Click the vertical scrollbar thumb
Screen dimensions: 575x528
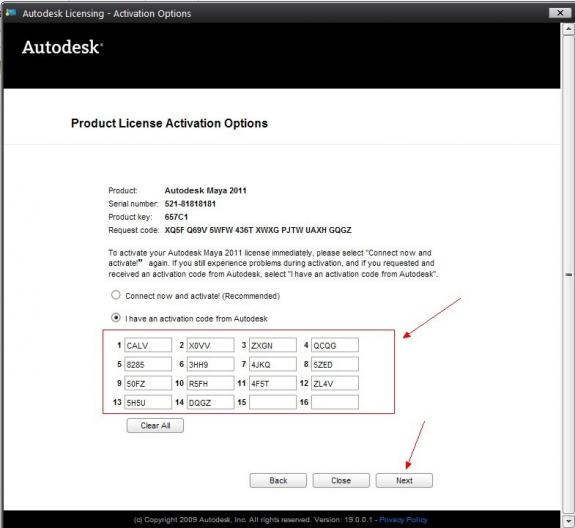(x=568, y=274)
